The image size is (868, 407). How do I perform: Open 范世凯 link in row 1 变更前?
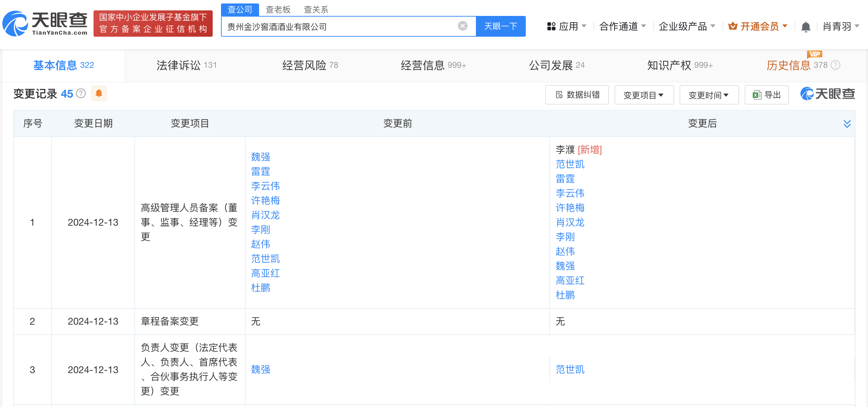tap(265, 259)
